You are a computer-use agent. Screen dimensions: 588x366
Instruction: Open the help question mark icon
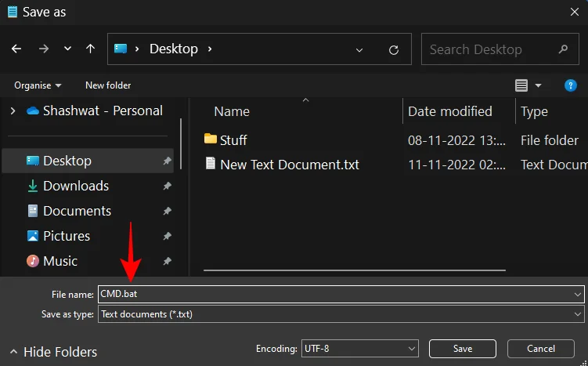click(x=571, y=85)
